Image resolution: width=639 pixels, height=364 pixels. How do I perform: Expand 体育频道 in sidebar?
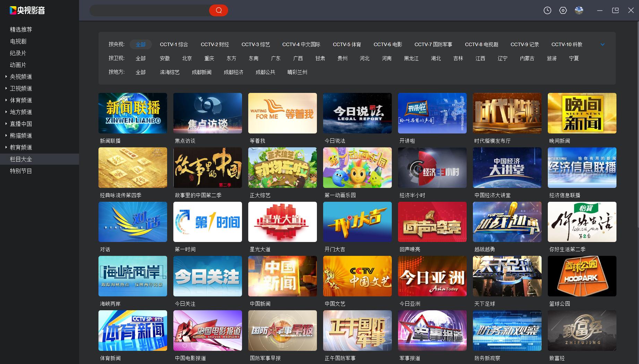(21, 100)
